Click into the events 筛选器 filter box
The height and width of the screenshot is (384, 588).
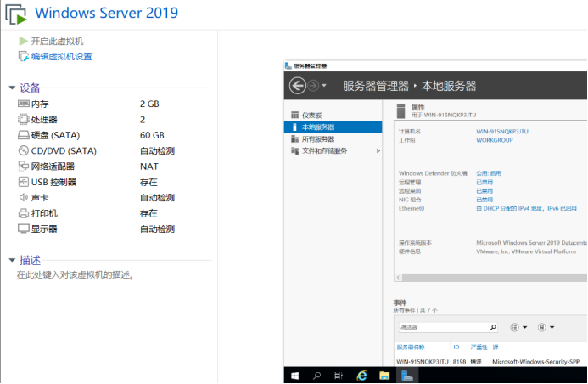click(444, 327)
